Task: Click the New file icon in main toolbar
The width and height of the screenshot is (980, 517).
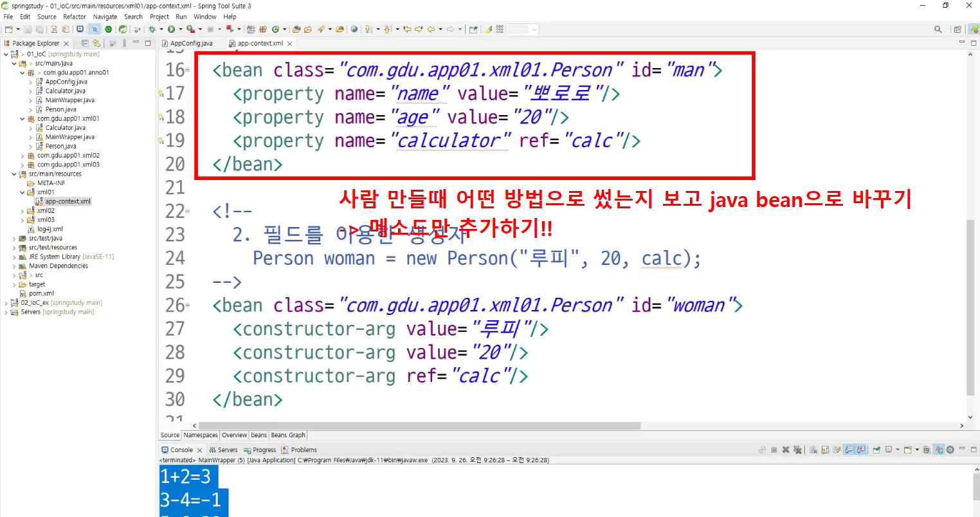Action: coord(8,29)
